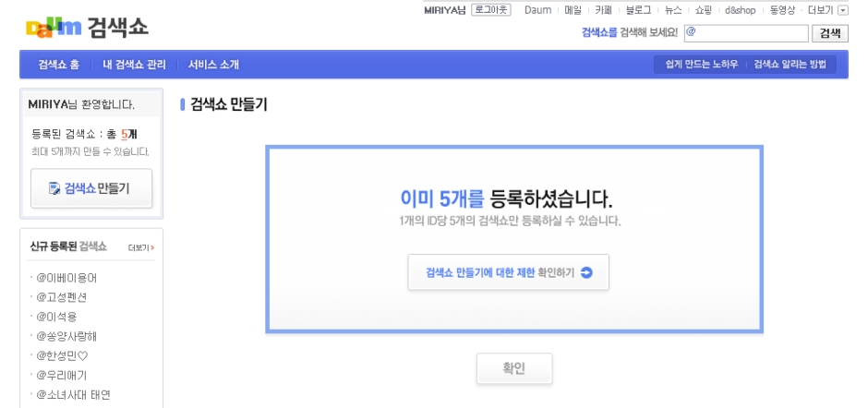The image size is (868, 408).
Task: Click 검색쇼 만들기에 대한 제한 확인하기 button
Action: tap(508, 272)
